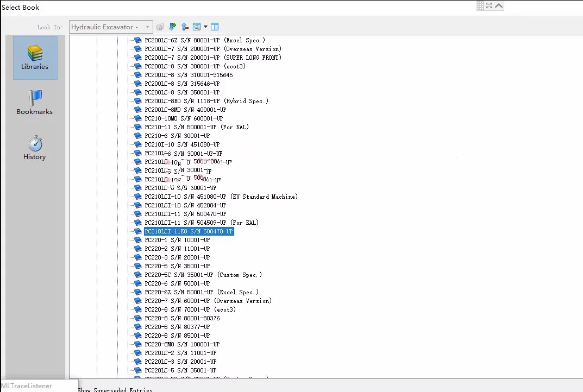Open the Look In Hydraulic Excavator dropdown
The width and height of the screenshot is (583, 392).
pos(111,27)
